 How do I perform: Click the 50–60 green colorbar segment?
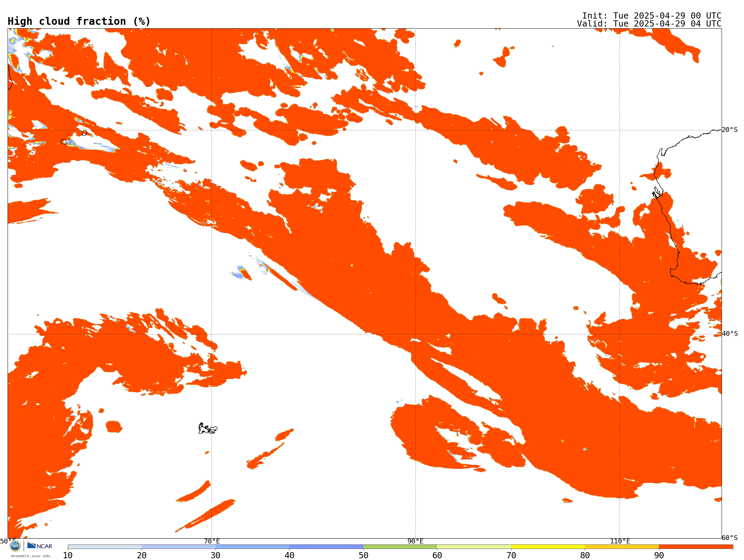(400, 547)
